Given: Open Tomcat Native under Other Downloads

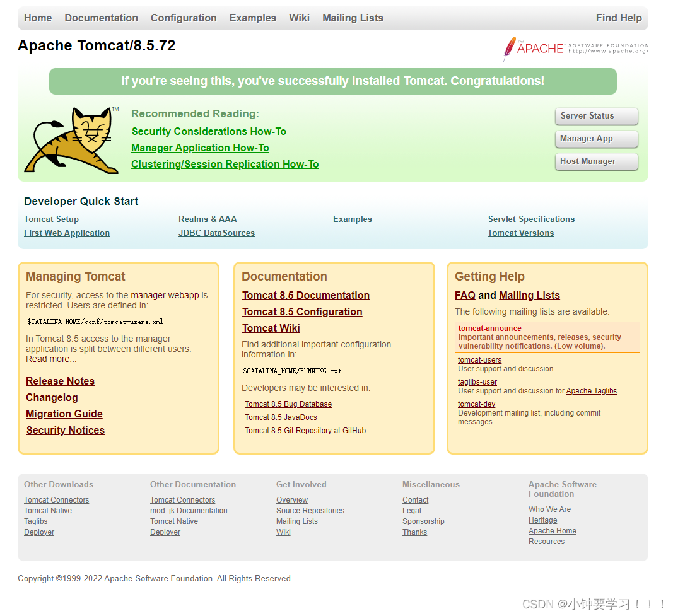Looking at the screenshot, I should point(48,511).
